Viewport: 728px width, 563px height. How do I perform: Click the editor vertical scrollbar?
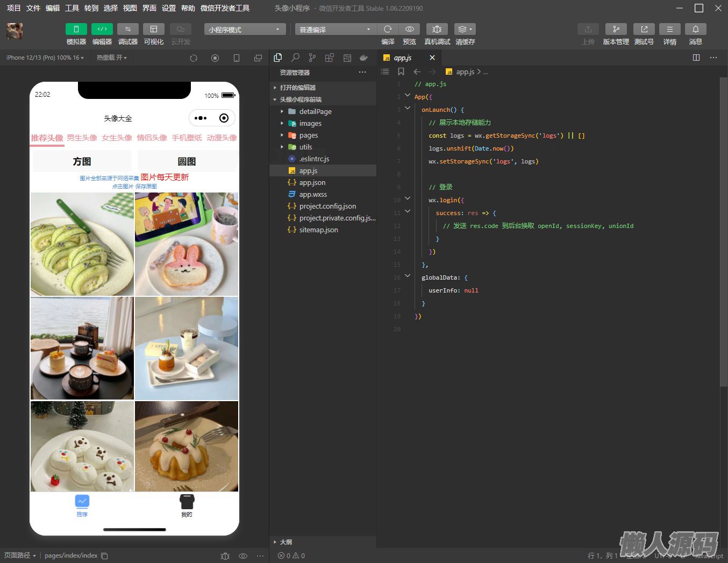723,231
